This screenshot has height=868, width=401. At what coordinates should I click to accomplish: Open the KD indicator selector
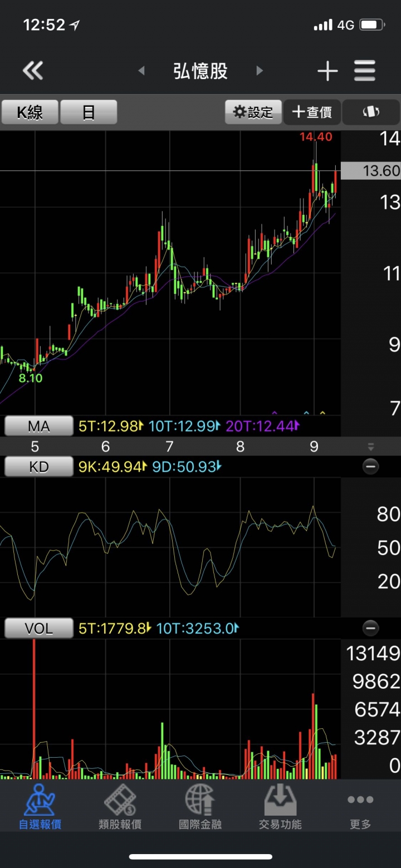click(x=39, y=467)
